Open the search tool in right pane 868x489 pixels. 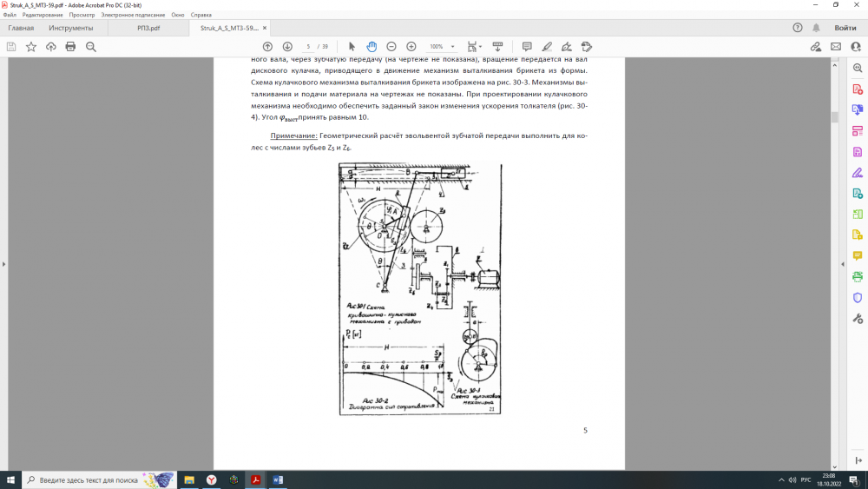(858, 68)
